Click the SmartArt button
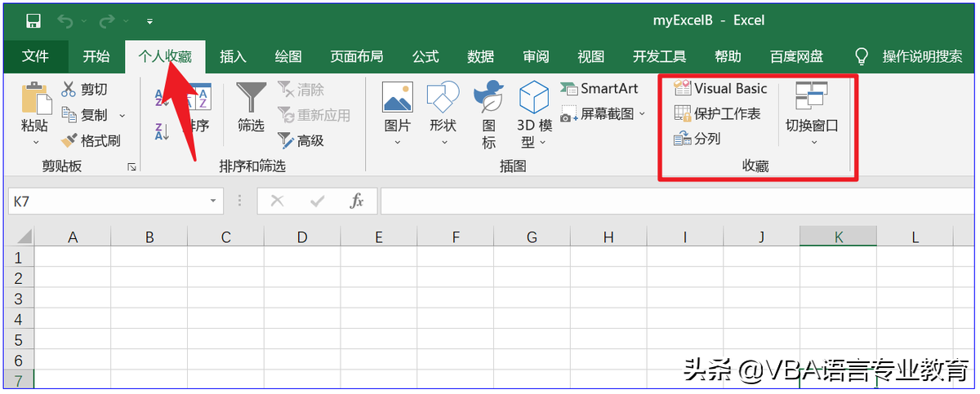980x394 pixels. [600, 88]
